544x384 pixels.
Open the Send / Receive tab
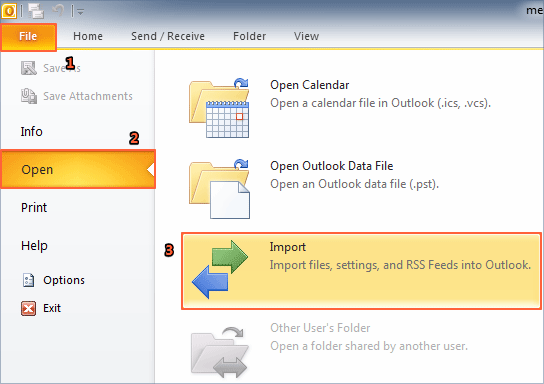(168, 36)
